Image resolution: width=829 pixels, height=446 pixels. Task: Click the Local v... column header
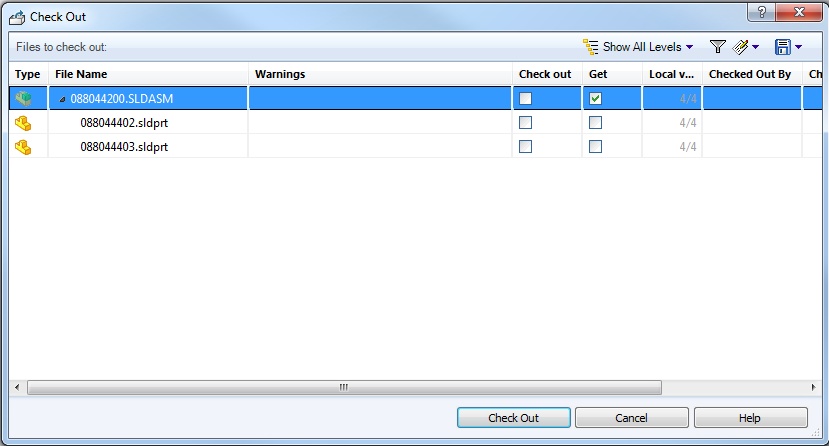point(672,75)
